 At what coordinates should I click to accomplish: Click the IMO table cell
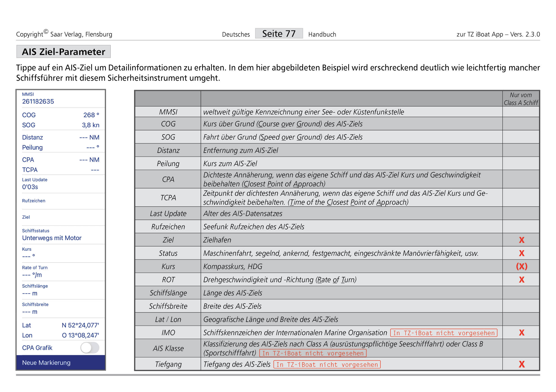[x=168, y=333]
